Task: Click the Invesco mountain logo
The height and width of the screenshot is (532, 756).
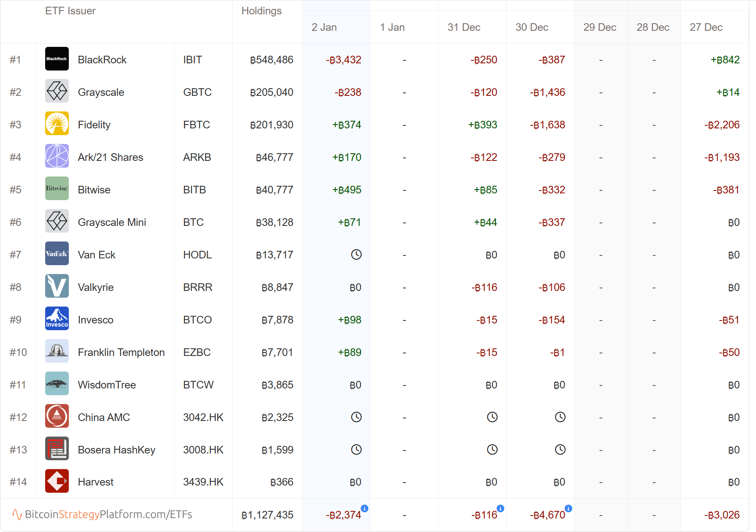Action: (x=57, y=319)
